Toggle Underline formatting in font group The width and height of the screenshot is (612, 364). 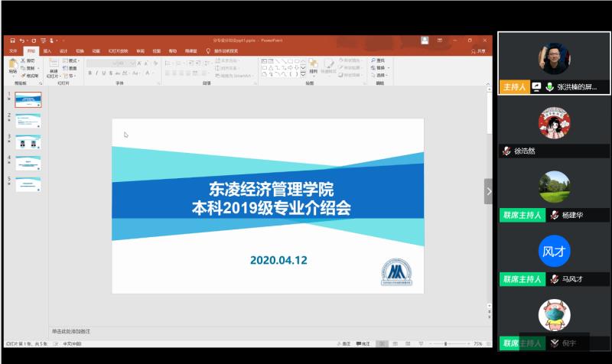click(103, 73)
